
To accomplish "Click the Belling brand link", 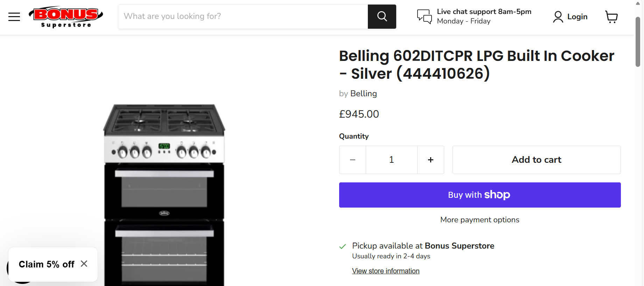I will (363, 93).
